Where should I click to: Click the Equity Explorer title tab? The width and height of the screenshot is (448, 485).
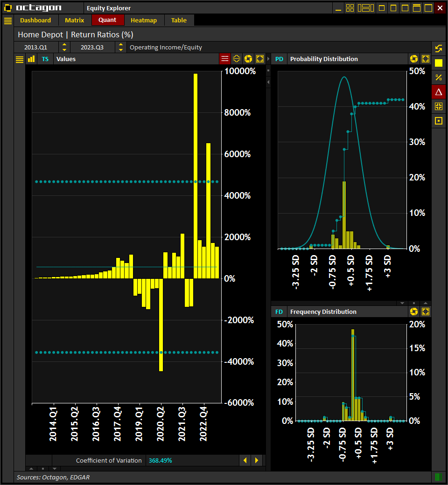[x=109, y=8]
